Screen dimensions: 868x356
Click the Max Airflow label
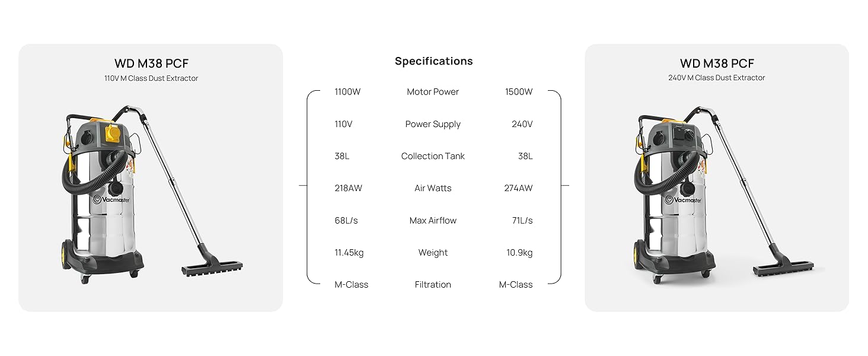(433, 221)
